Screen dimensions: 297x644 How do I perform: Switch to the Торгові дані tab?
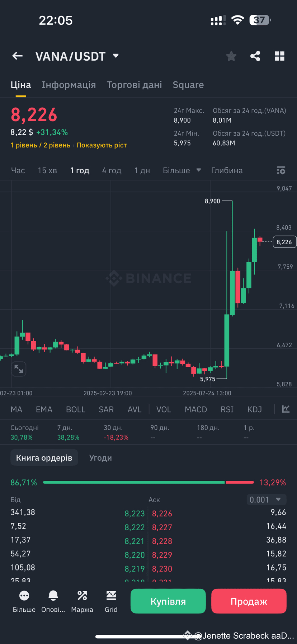click(x=134, y=85)
